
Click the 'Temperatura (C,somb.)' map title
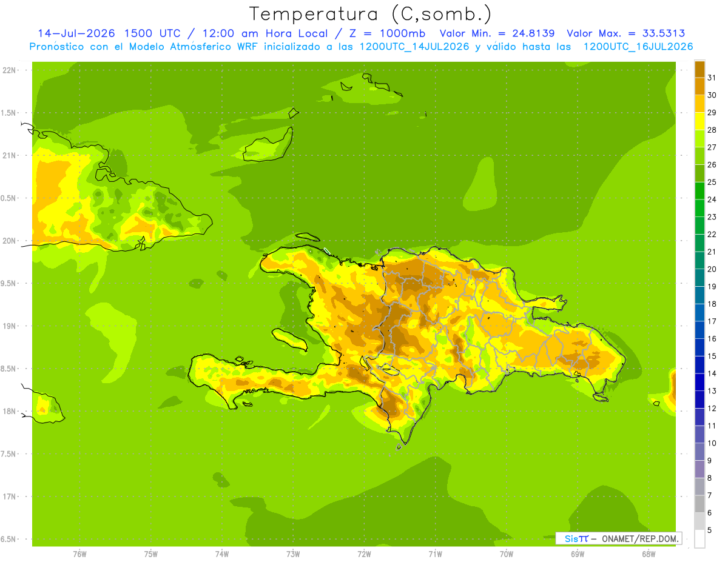click(x=370, y=14)
